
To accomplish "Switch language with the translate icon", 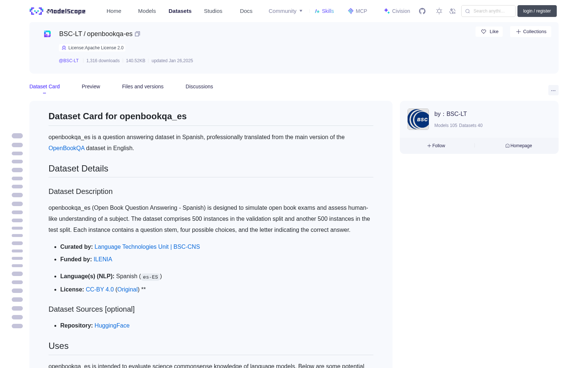I will 452,11.
